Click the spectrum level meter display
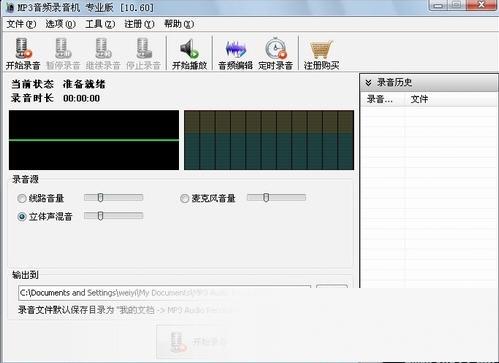 click(269, 140)
